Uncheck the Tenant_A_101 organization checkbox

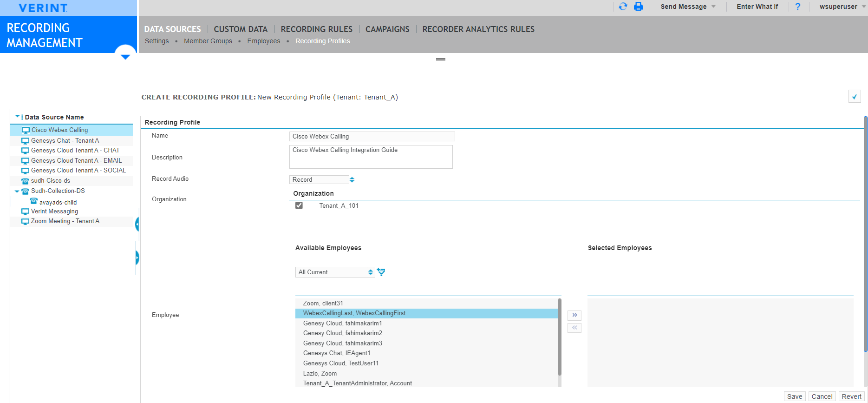pos(299,205)
